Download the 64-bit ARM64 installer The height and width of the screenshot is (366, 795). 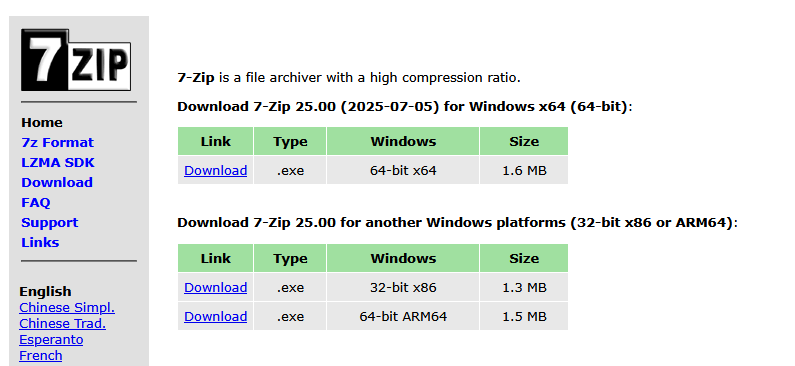pyautogui.click(x=215, y=316)
